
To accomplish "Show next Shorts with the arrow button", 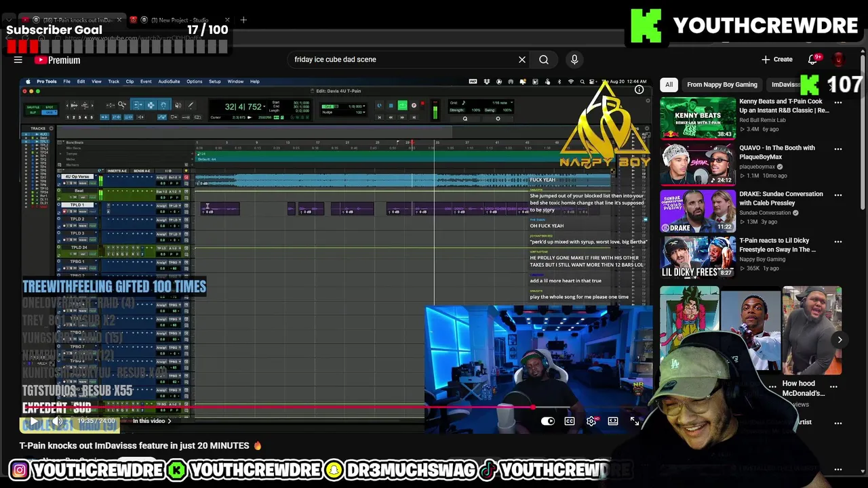I will (840, 340).
